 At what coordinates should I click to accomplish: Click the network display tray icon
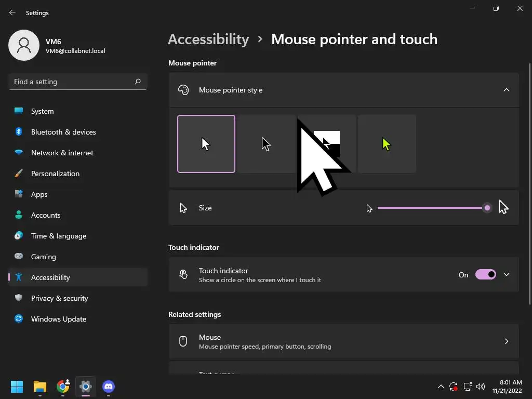[x=468, y=387]
